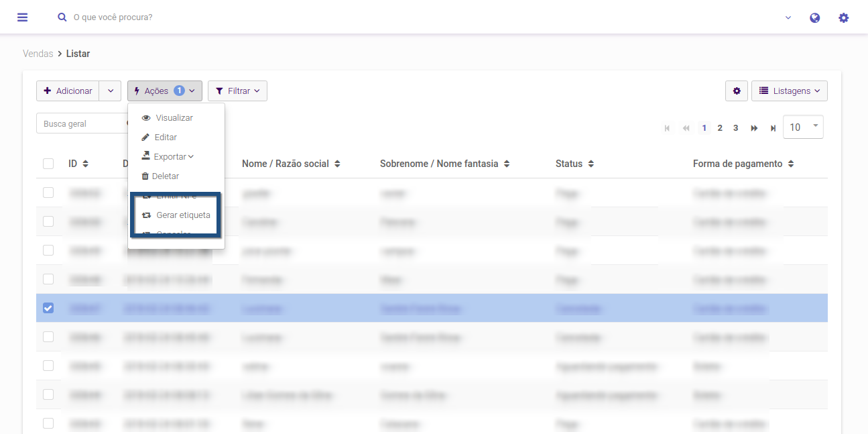Open the Listagens dropdown
The height and width of the screenshot is (434, 868).
point(790,91)
